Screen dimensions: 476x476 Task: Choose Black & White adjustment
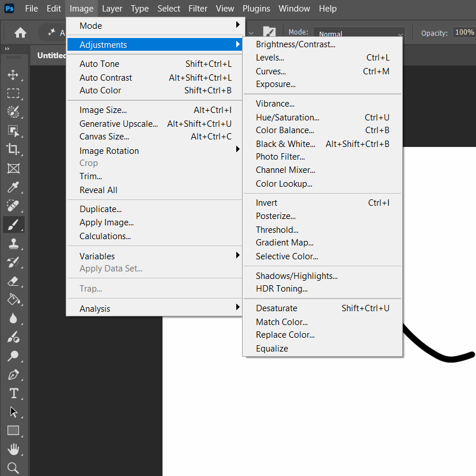point(322,143)
